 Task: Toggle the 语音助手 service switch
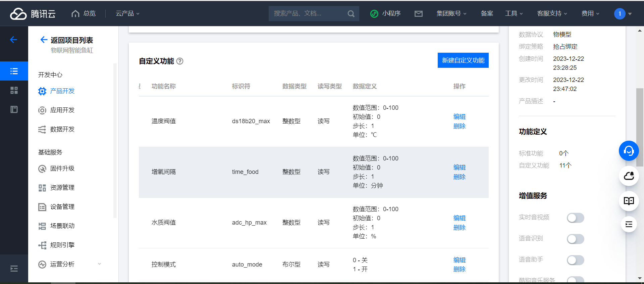pos(575,260)
